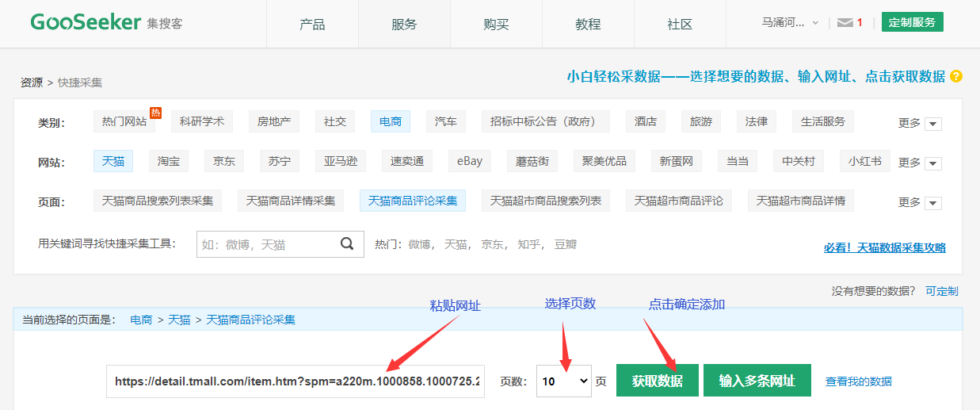This screenshot has width=980, height=410.
Task: Click the 资源 breadcrumb link
Action: 32,82
